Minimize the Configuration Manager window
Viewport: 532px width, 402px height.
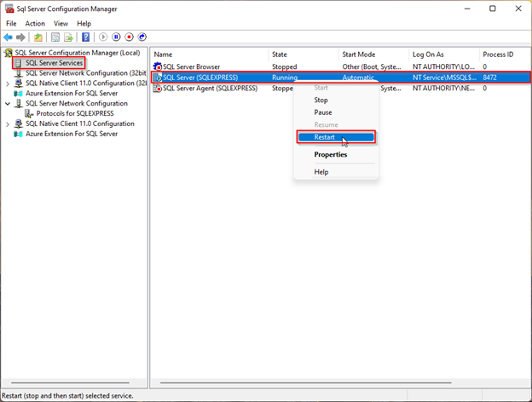tap(467, 9)
